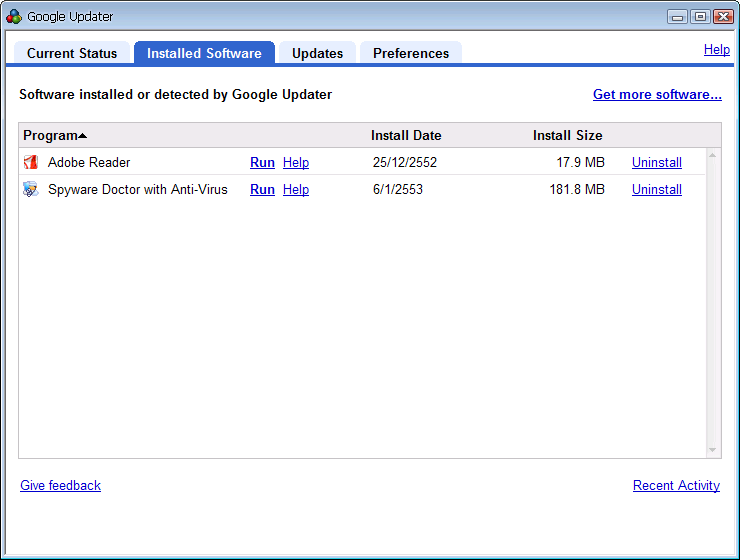
Task: Open Recent Activity link
Action: click(676, 485)
